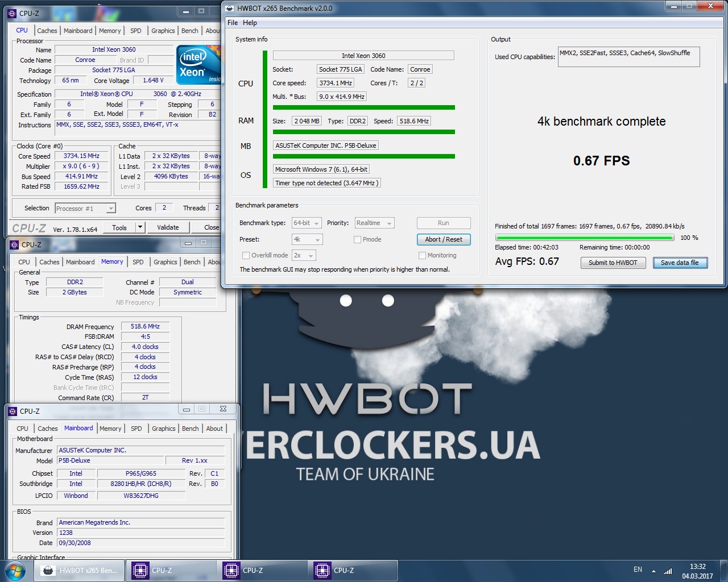This screenshot has height=582, width=728.
Task: Click FSB:DRAM value 4:5
Action: [x=145, y=336]
